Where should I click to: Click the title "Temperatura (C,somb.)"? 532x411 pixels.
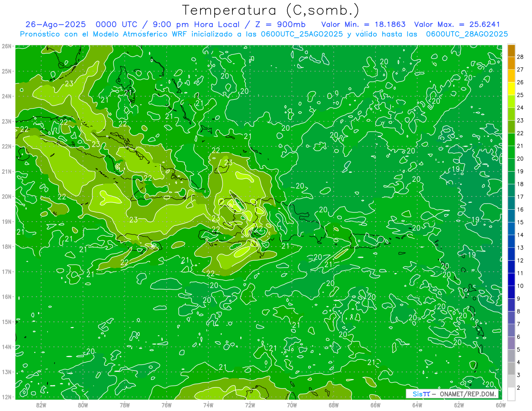click(271, 10)
